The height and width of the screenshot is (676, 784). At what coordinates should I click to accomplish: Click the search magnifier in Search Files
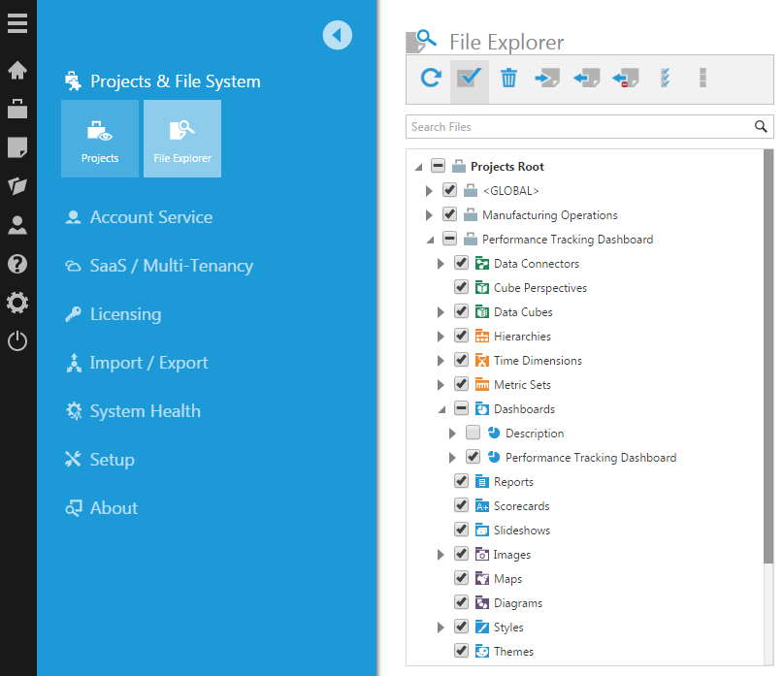tap(761, 127)
